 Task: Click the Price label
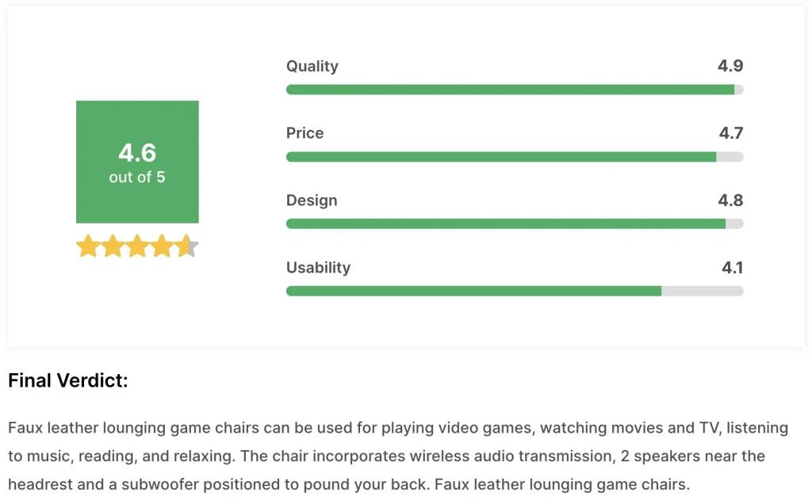point(305,133)
